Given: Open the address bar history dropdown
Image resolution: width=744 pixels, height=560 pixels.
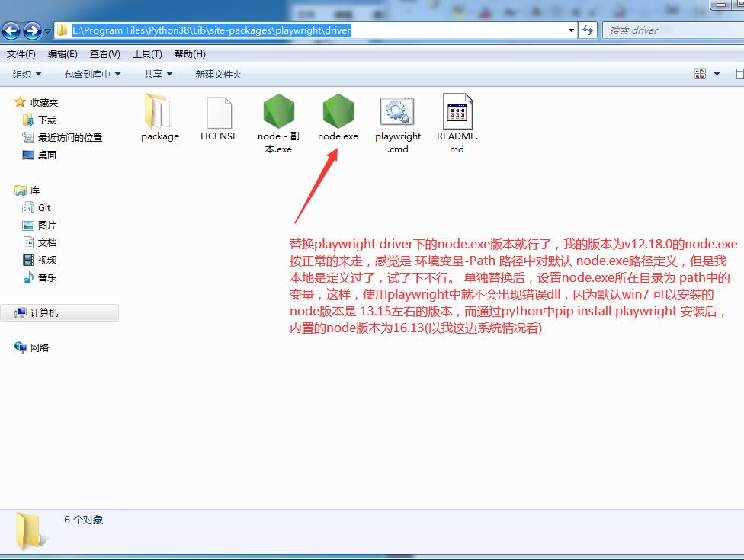Looking at the screenshot, I should tap(571, 30).
